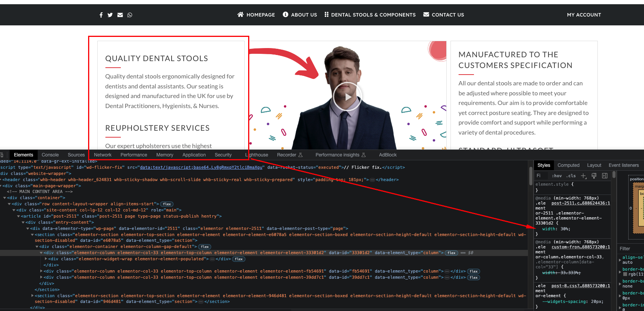Viewport: 644px width, 311px height.
Task: Go to HOMEPAGE in site navigation
Action: [x=261, y=15]
